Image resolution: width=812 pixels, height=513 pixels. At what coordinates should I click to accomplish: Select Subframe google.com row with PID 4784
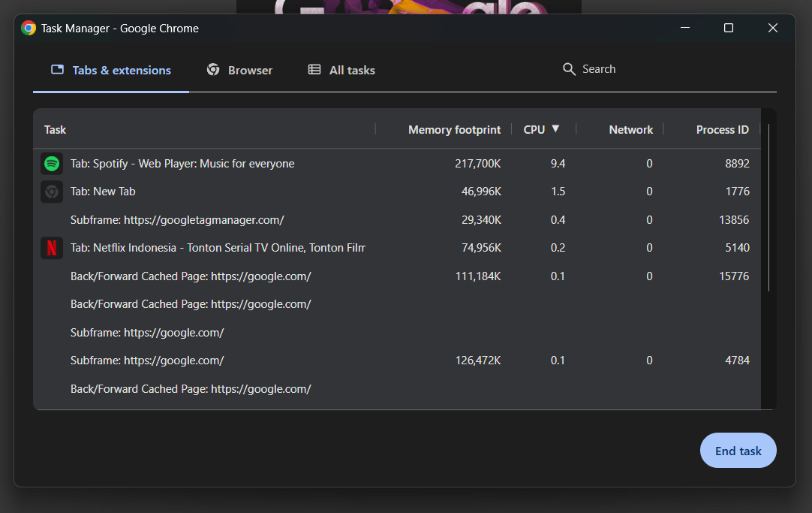click(147, 361)
